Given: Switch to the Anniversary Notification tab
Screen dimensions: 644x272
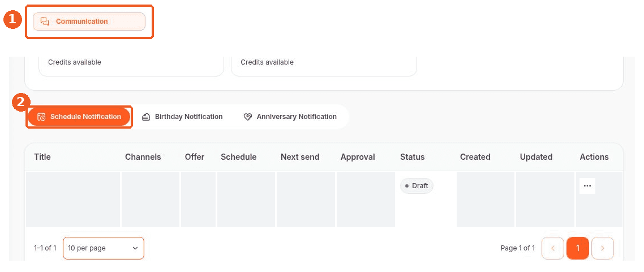Looking at the screenshot, I should pos(290,117).
